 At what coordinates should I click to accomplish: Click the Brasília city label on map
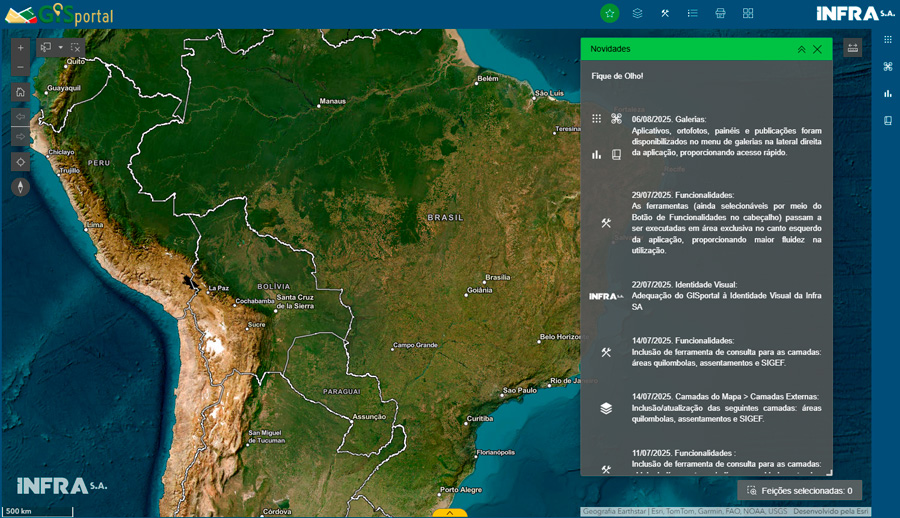tap(498, 277)
